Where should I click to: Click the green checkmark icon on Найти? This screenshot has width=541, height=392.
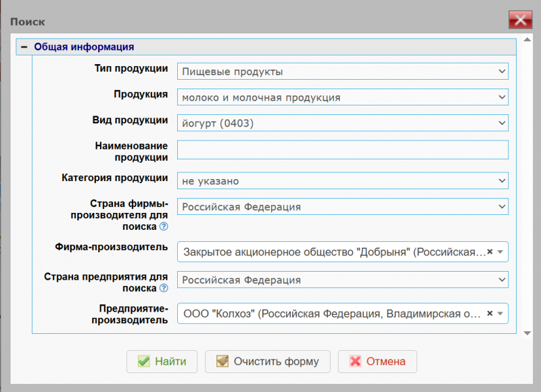pos(143,362)
